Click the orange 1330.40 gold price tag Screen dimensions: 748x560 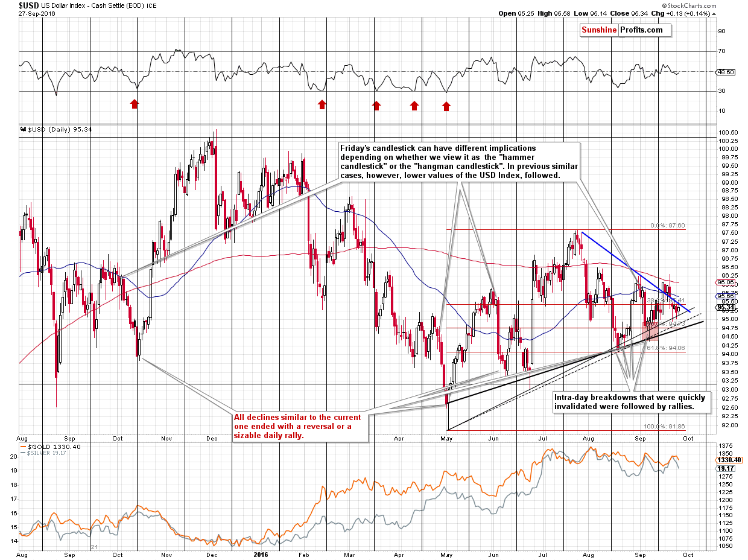[x=728, y=460]
